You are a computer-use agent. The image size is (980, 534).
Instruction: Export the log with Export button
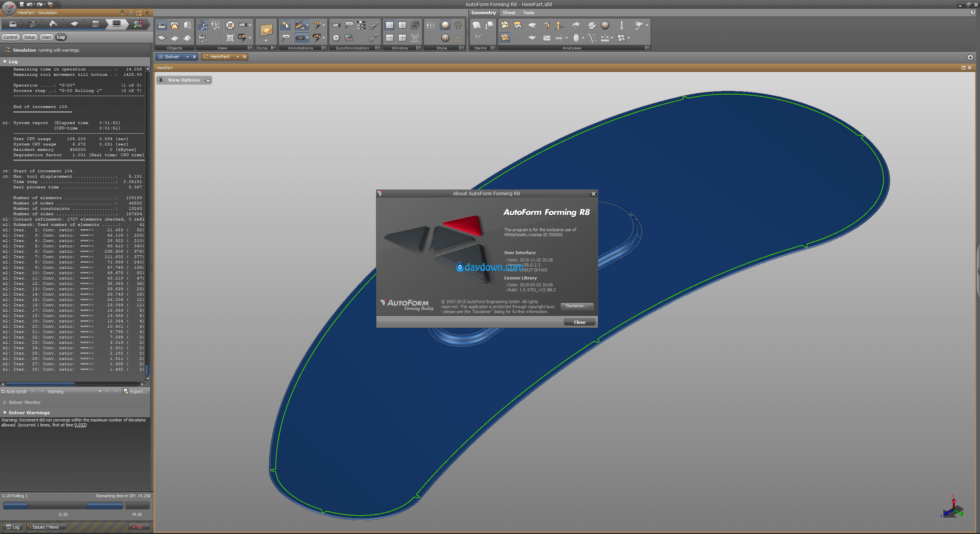point(136,392)
